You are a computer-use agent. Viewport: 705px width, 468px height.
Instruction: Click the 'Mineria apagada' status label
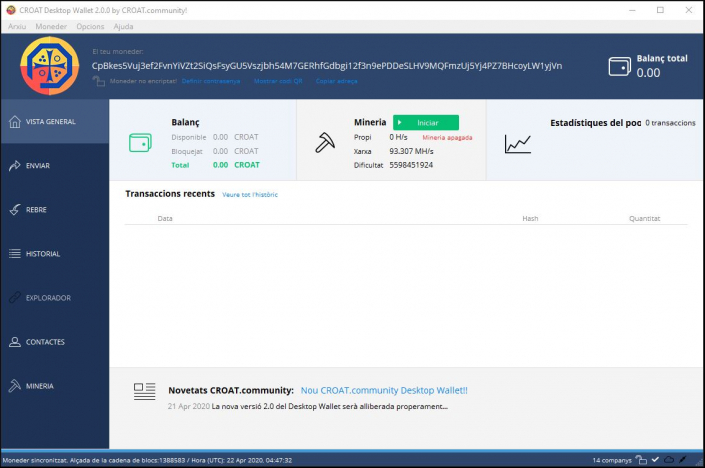pyautogui.click(x=447, y=138)
